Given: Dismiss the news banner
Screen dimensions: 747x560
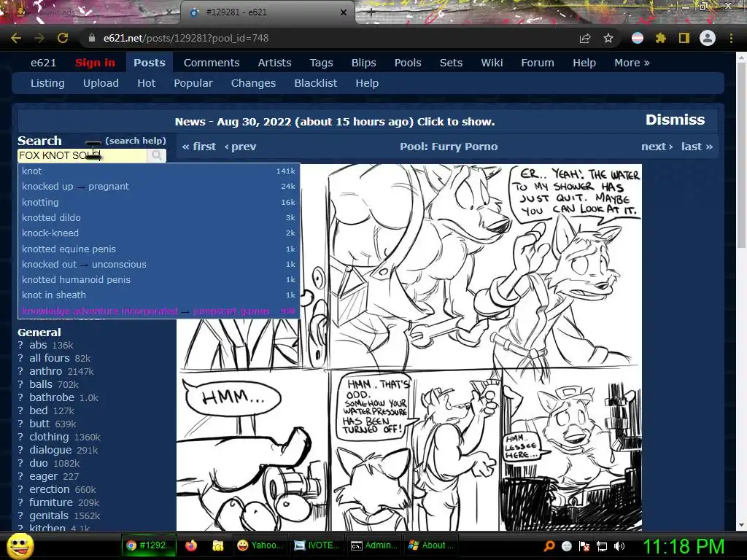Looking at the screenshot, I should point(675,120).
